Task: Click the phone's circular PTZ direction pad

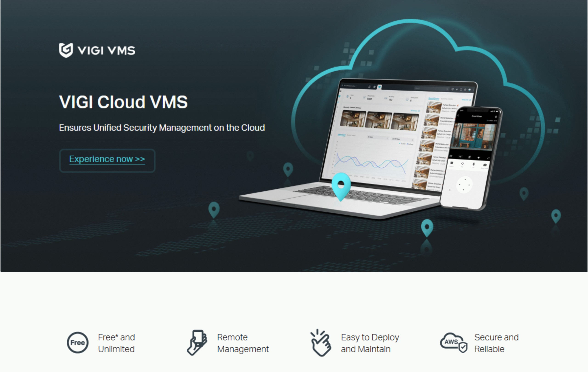Action: pyautogui.click(x=464, y=185)
